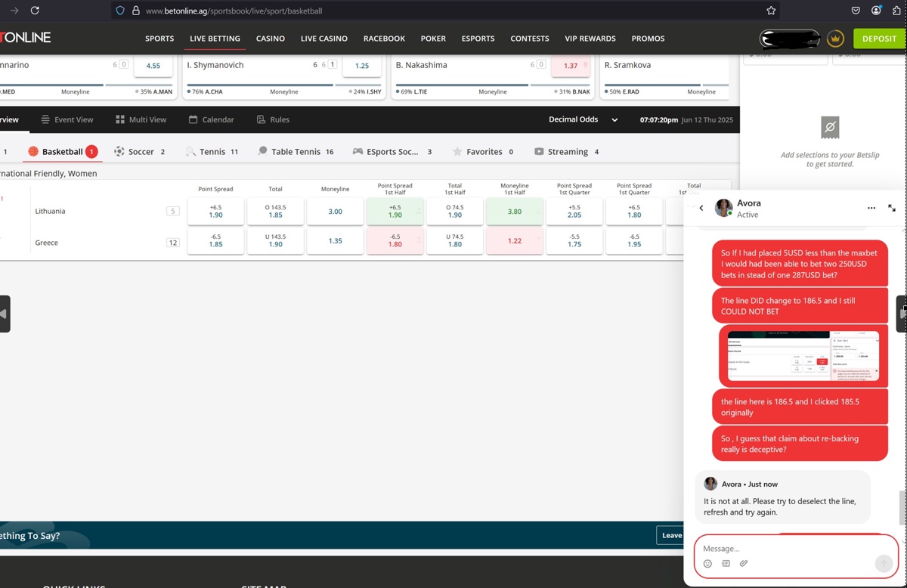Image resolution: width=907 pixels, height=588 pixels.
Task: Select Lithuania +6.5 point spread at 1.90
Action: click(x=215, y=212)
